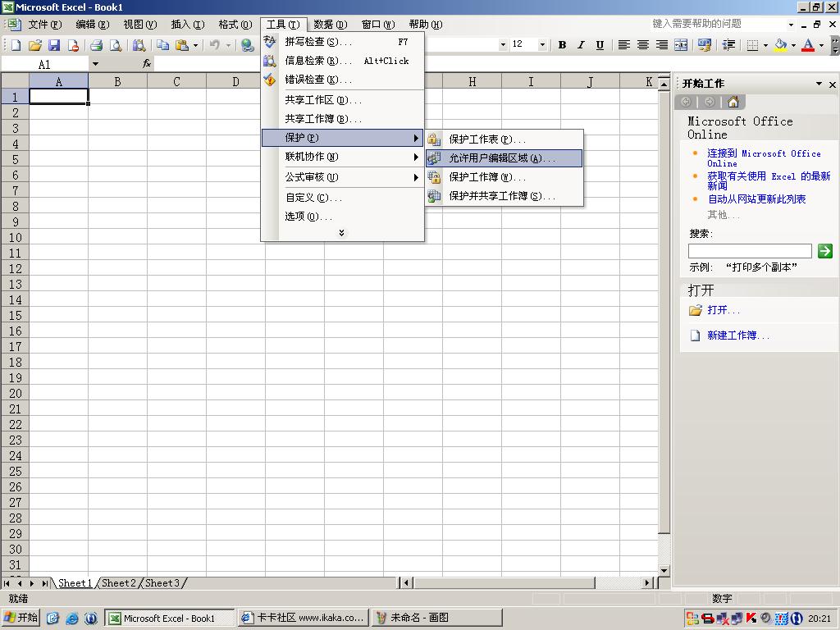The width and height of the screenshot is (840, 630).
Task: Click the 新建工作簿 link
Action: point(738,336)
